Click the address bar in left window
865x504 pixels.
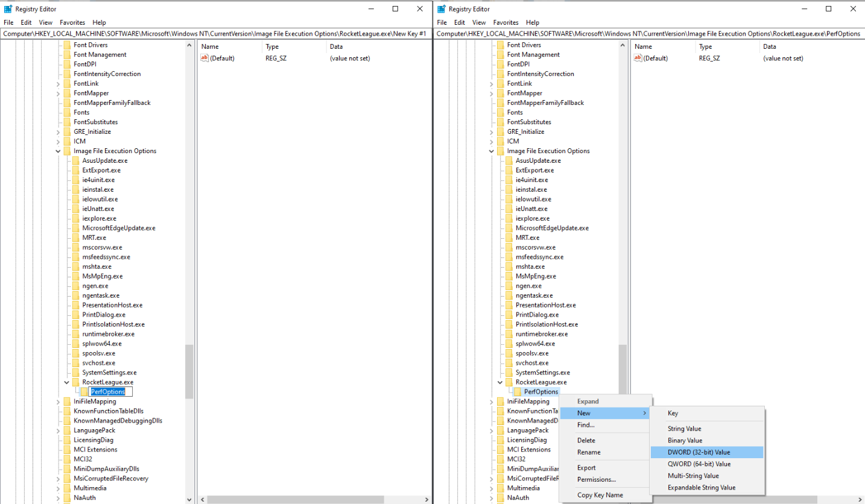[x=217, y=34]
